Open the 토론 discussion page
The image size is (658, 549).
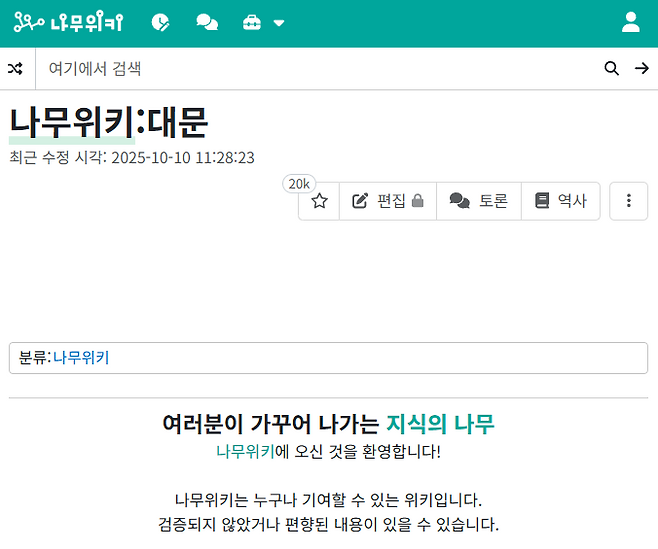click(479, 201)
